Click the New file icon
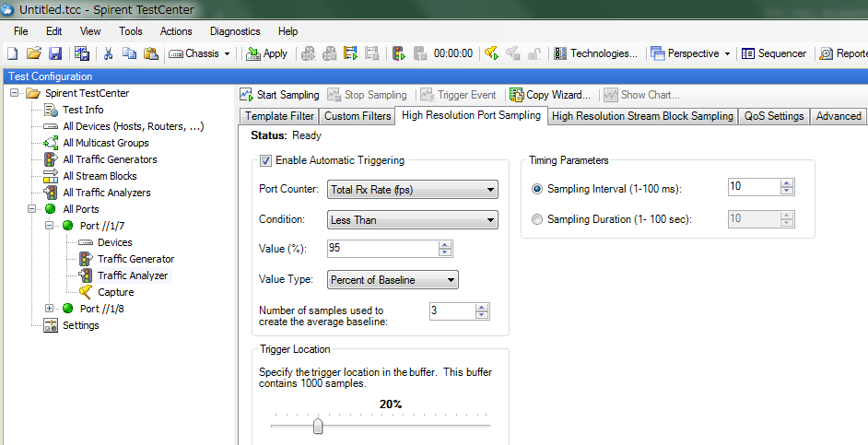 click(12, 53)
